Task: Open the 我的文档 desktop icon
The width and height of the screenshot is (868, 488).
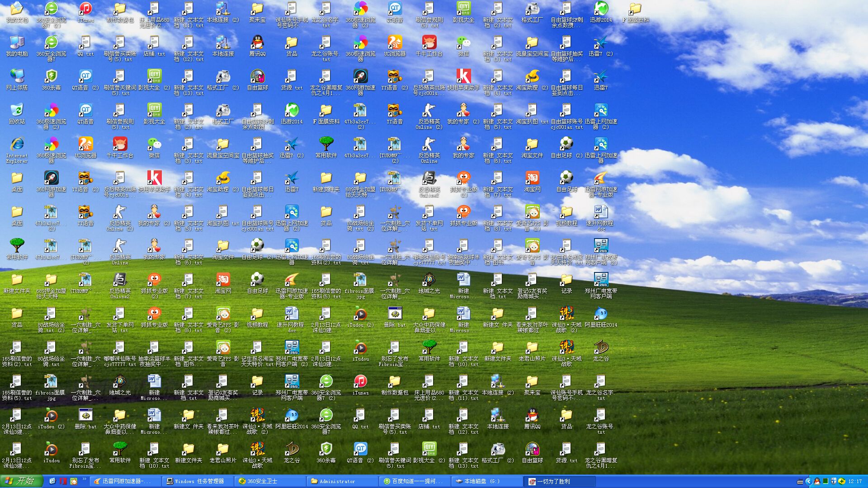Action: click(x=17, y=10)
